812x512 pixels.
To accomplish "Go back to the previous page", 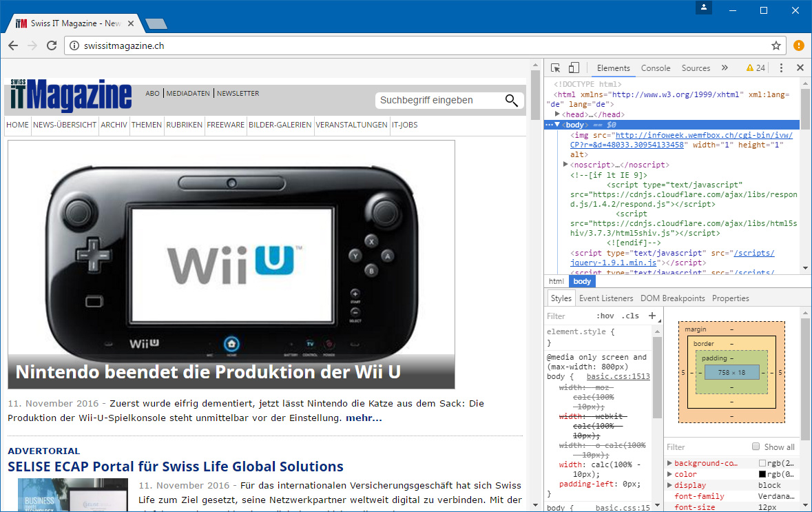I will [14, 45].
